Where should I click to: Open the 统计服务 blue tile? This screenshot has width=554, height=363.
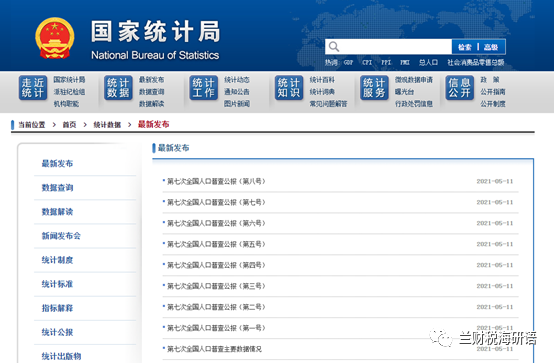click(x=374, y=88)
